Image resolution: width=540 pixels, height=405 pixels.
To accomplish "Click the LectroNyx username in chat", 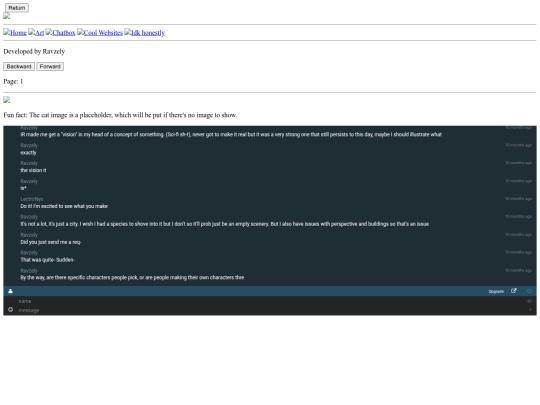I will point(32,199).
